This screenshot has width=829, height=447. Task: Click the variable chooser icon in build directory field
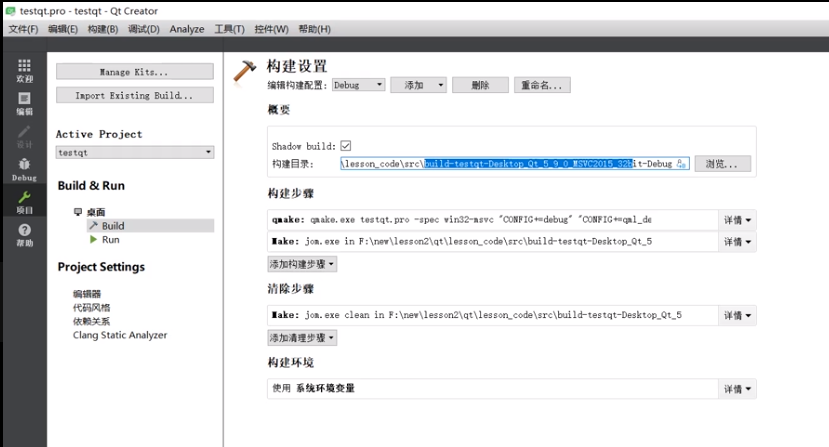(x=681, y=163)
